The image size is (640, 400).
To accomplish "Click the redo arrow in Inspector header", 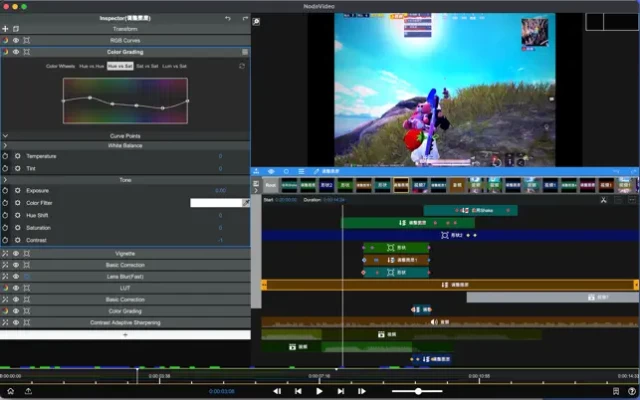I will point(243,18).
